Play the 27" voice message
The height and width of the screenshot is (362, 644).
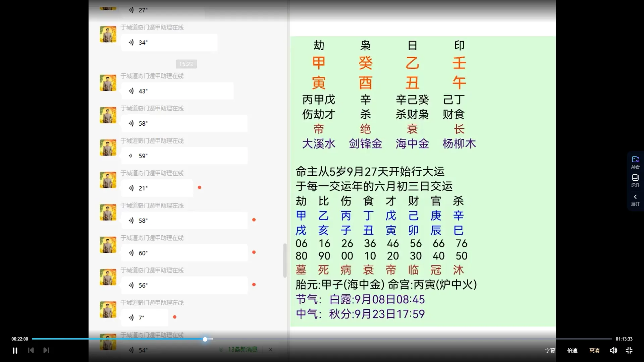pyautogui.click(x=163, y=10)
